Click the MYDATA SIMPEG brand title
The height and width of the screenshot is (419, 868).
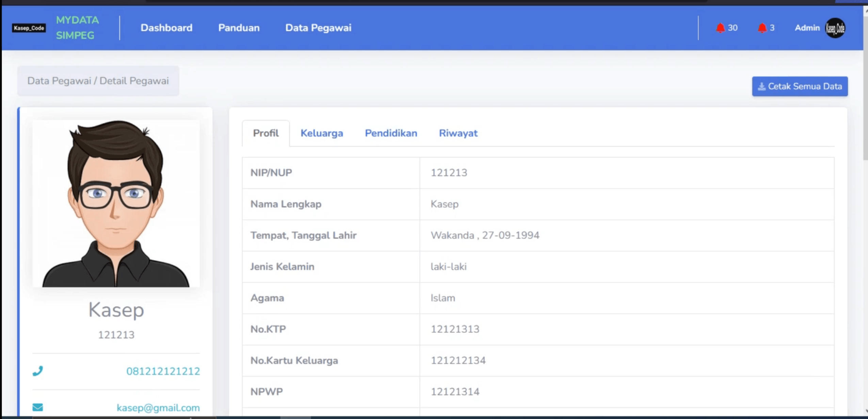(x=77, y=28)
